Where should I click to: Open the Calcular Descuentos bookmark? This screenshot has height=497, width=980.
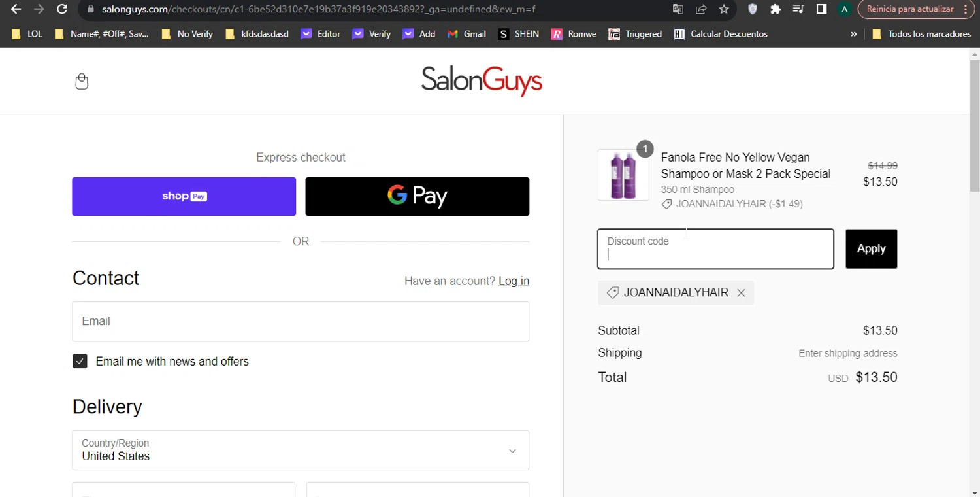coord(721,34)
